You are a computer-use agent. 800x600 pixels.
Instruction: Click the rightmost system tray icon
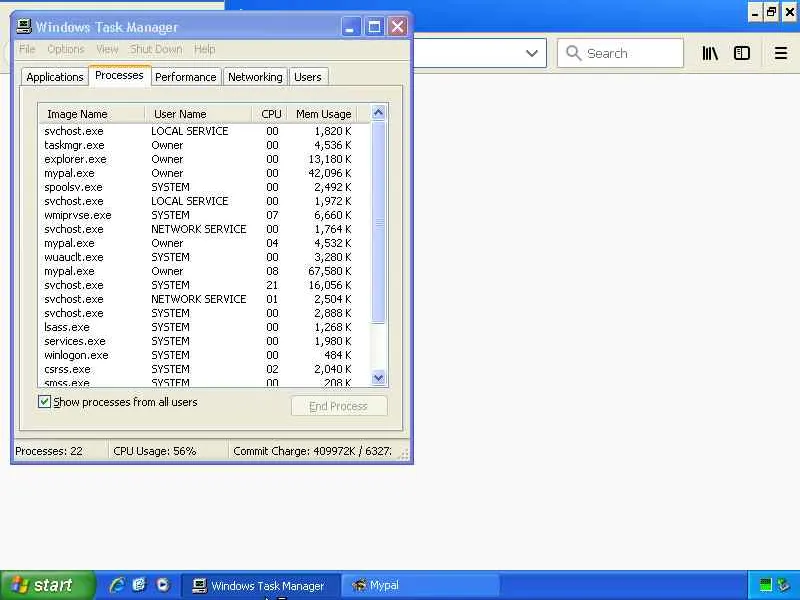(x=783, y=585)
